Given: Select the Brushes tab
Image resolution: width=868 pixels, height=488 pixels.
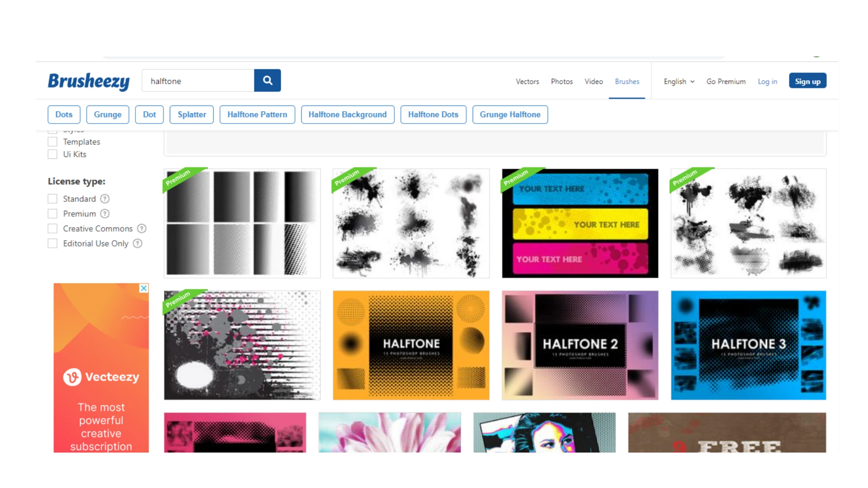Looking at the screenshot, I should click(x=627, y=82).
